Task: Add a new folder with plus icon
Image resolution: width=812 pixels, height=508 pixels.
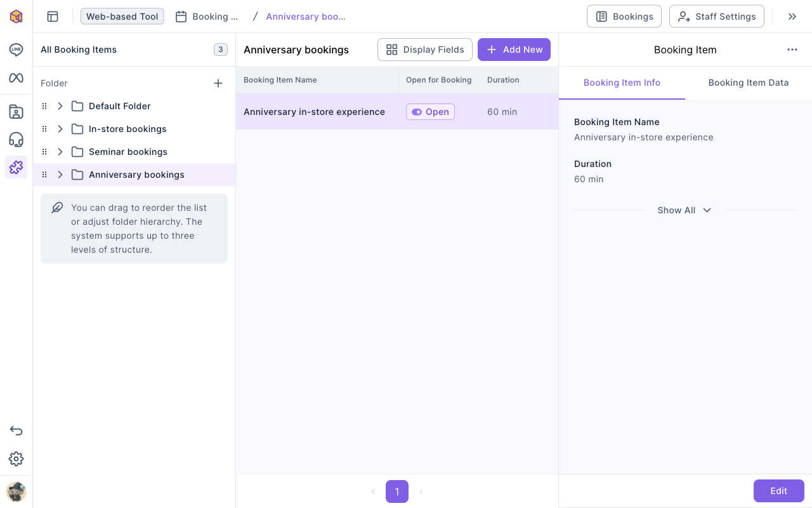Action: (218, 83)
